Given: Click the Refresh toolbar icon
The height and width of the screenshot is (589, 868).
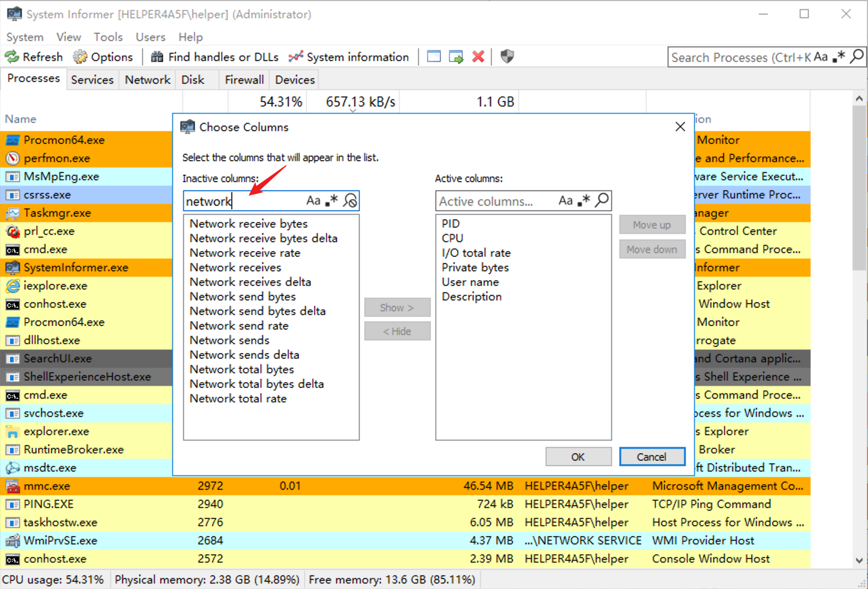Looking at the screenshot, I should click(34, 57).
